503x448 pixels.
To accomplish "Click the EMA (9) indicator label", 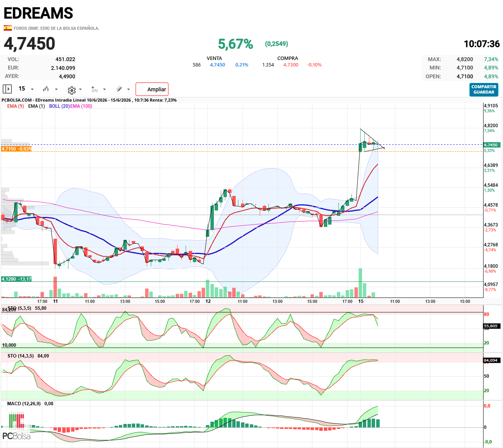I will (x=15, y=106).
